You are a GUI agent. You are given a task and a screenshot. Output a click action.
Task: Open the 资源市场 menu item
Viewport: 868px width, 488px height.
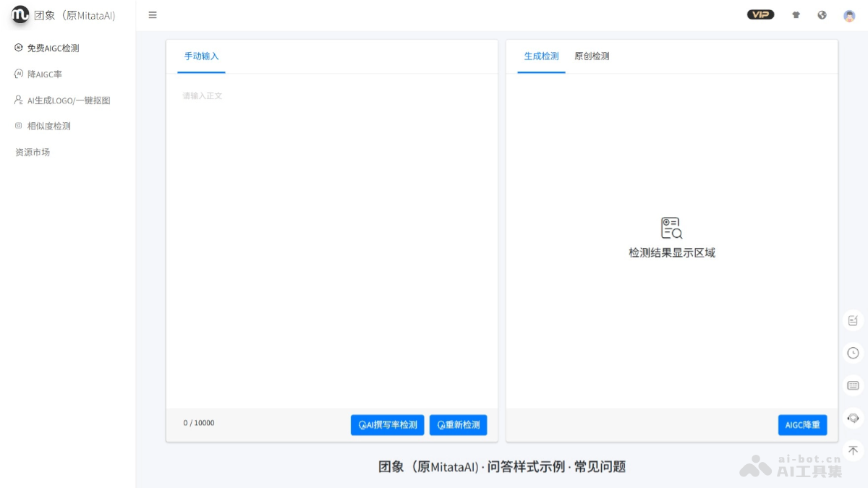pyautogui.click(x=32, y=152)
